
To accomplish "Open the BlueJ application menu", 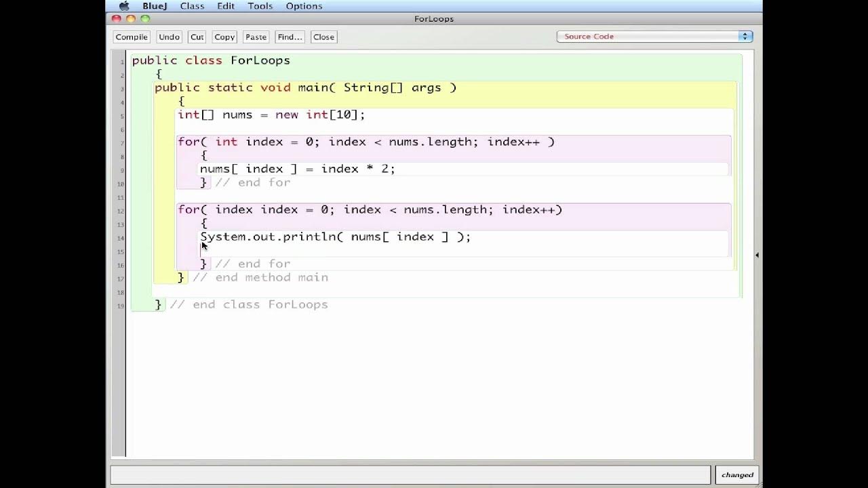I will (155, 6).
